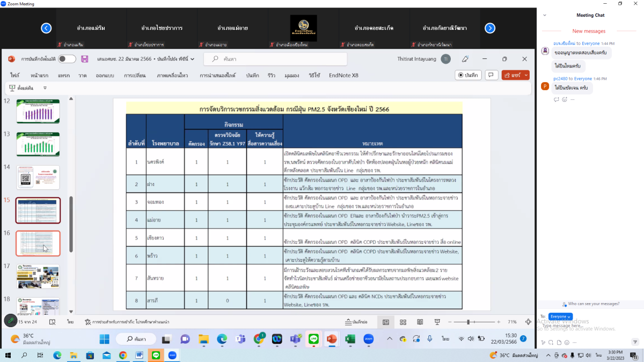644x362 pixels.
Task: Click the local Windows Start button
Action: [x=8, y=355]
